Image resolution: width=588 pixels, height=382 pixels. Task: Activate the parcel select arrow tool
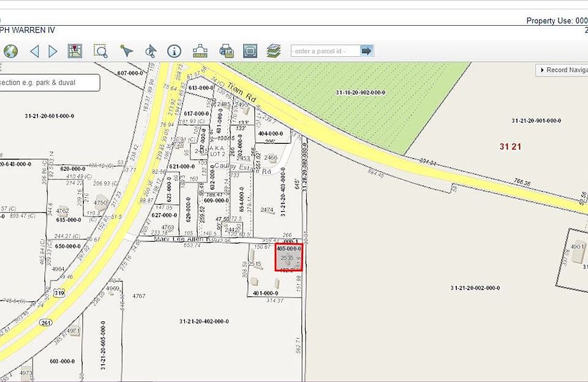click(x=126, y=51)
